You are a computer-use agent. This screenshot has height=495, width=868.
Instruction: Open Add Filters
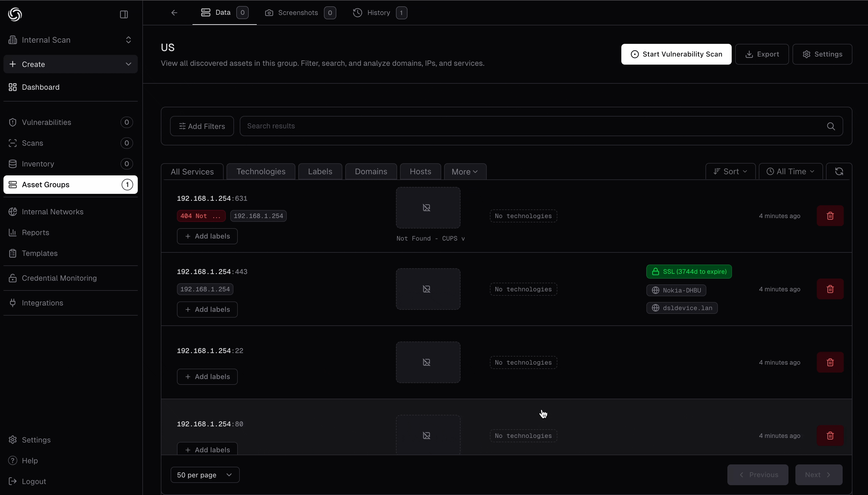click(202, 126)
